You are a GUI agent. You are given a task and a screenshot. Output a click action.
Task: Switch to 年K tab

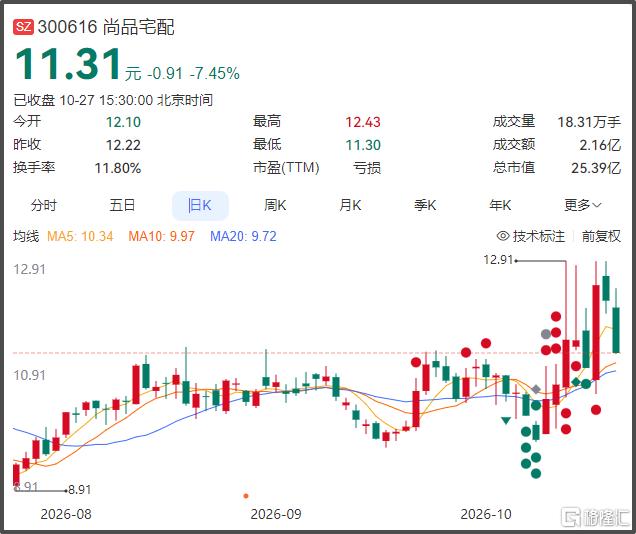(500, 205)
